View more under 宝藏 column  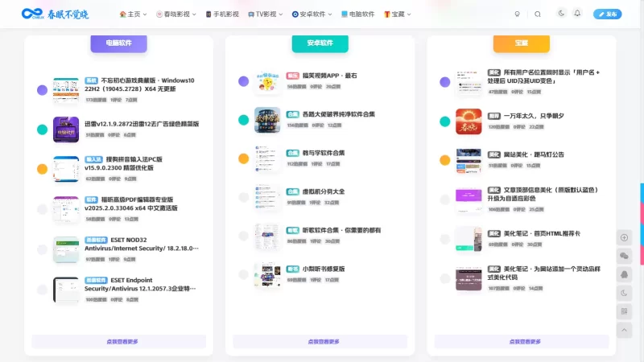[x=522, y=341]
